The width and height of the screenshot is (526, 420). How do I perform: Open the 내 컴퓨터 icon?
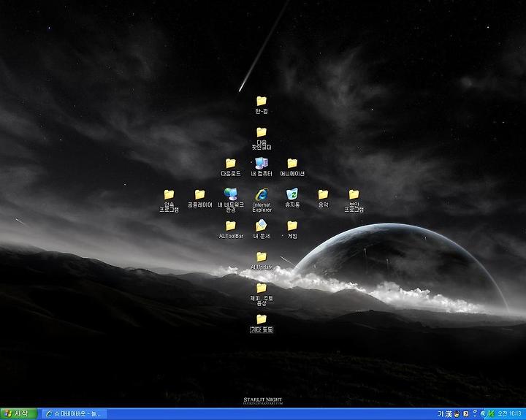coord(262,167)
